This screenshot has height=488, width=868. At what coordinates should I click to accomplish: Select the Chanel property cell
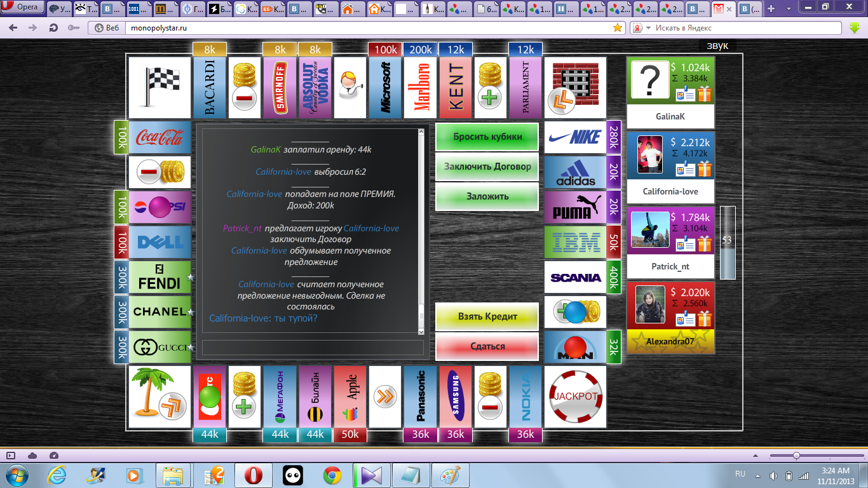[159, 312]
